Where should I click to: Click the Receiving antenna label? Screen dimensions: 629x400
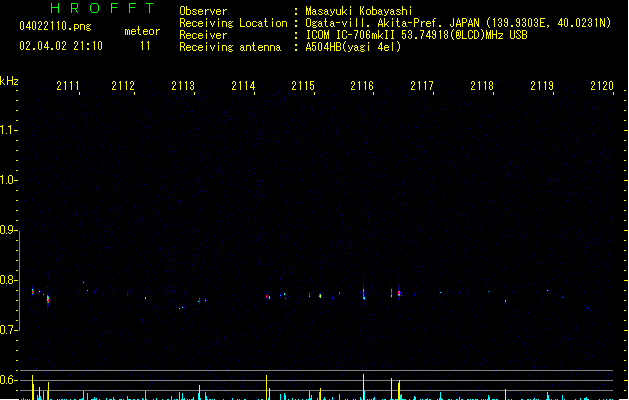(x=230, y=47)
